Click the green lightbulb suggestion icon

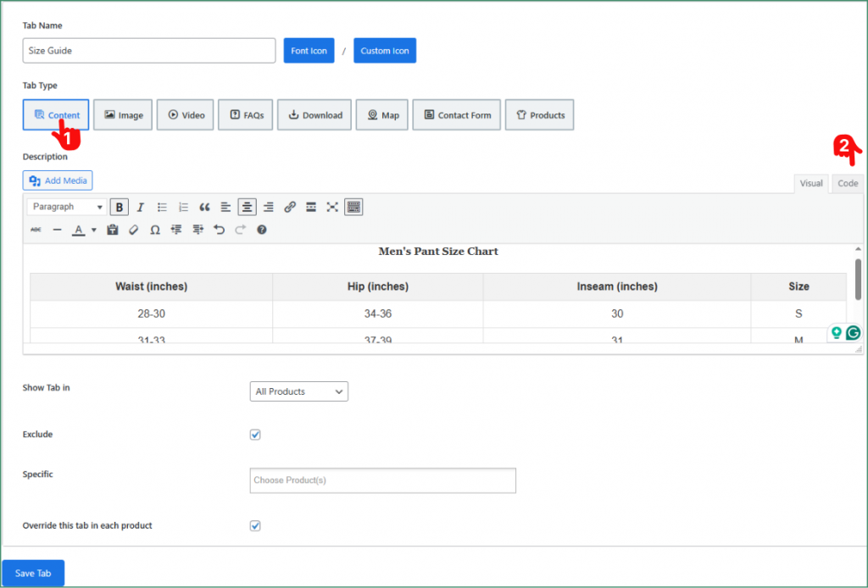pyautogui.click(x=837, y=332)
